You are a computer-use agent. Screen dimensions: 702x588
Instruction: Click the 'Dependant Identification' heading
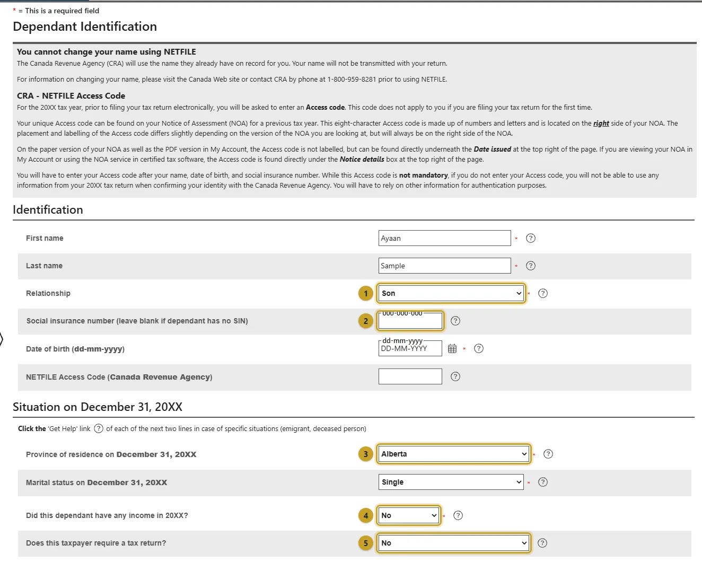point(85,27)
